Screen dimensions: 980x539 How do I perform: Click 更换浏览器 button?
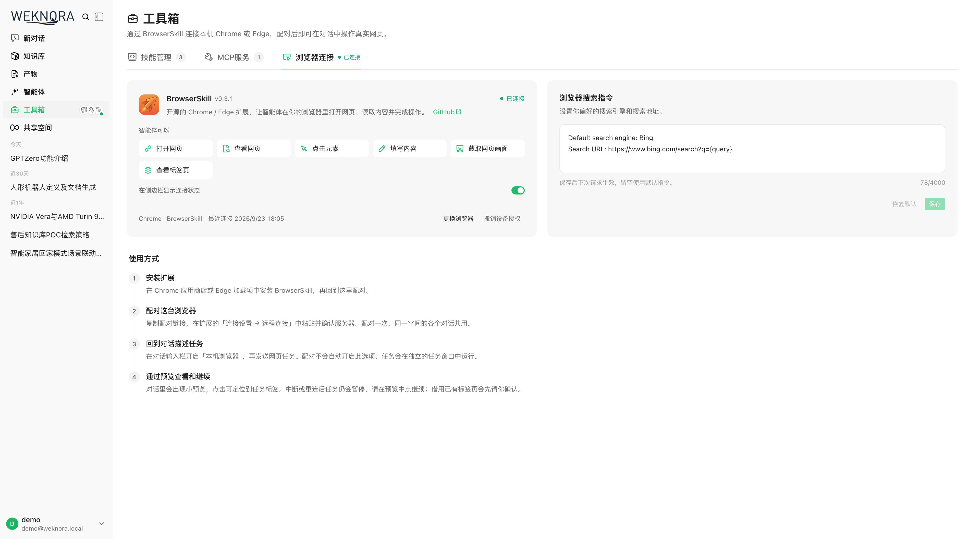458,218
